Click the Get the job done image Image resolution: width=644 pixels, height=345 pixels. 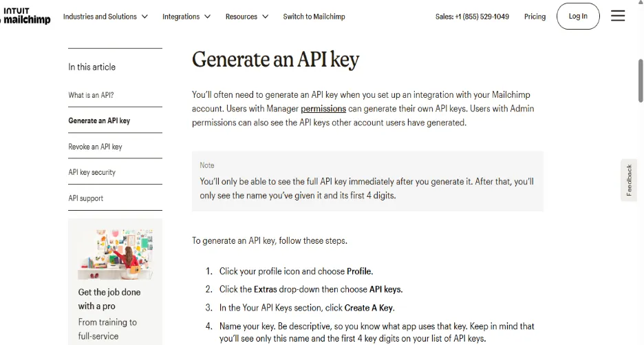click(115, 254)
